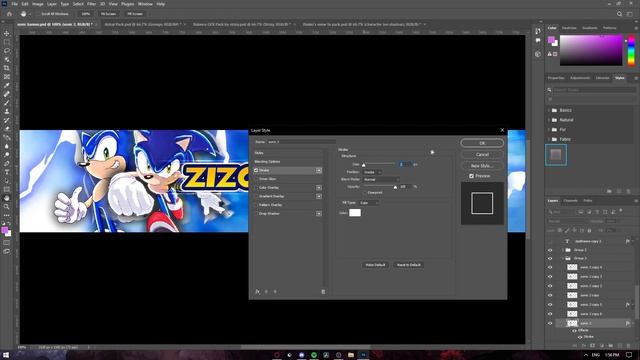The width and height of the screenshot is (640, 360).
Task: Open notification center in system tray
Action: coord(629,355)
